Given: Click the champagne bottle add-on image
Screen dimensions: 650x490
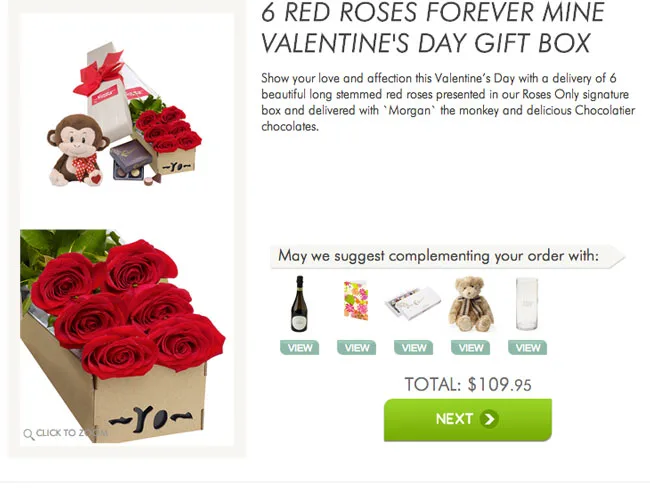Looking at the screenshot, I should pos(298,304).
